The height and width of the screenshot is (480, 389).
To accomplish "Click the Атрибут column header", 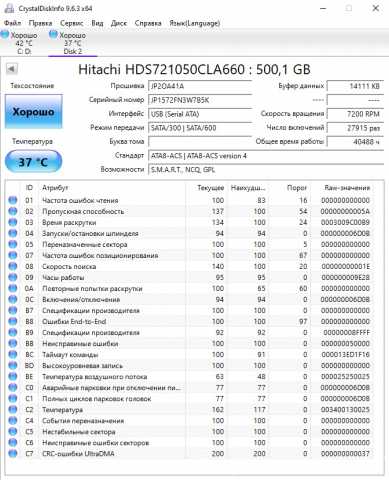I will tap(55, 188).
